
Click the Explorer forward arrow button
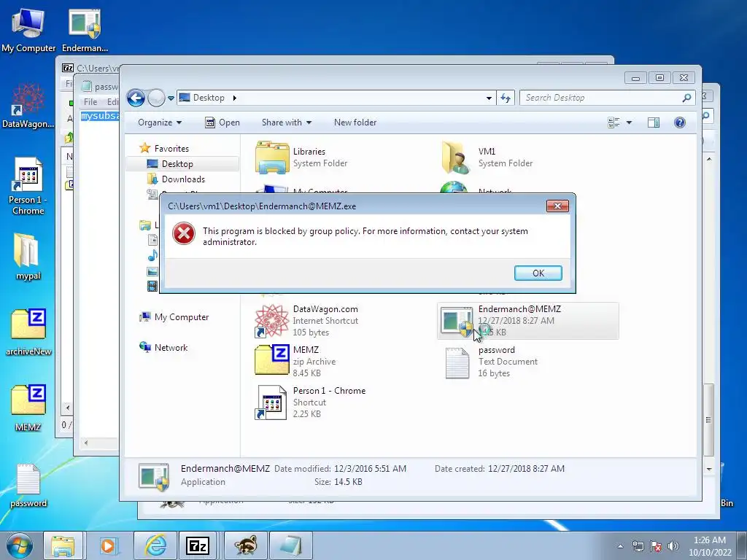pos(156,98)
